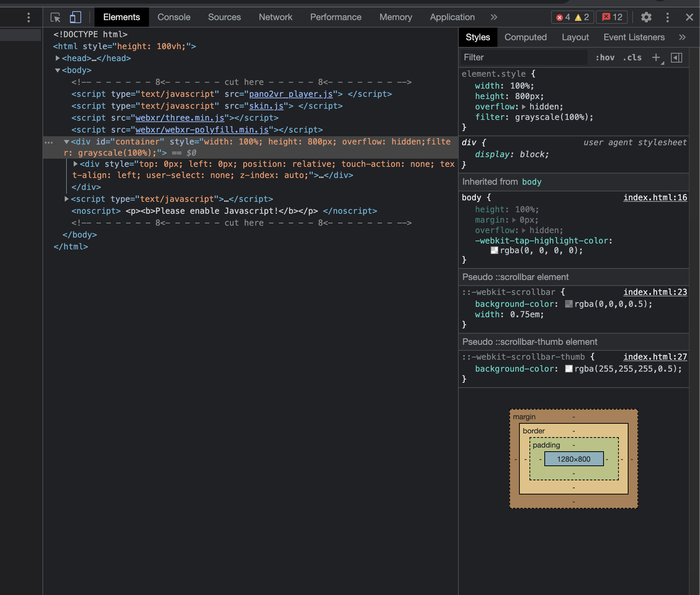This screenshot has width=700, height=595.
Task: Toggle the .cls element classes panel
Action: click(632, 58)
